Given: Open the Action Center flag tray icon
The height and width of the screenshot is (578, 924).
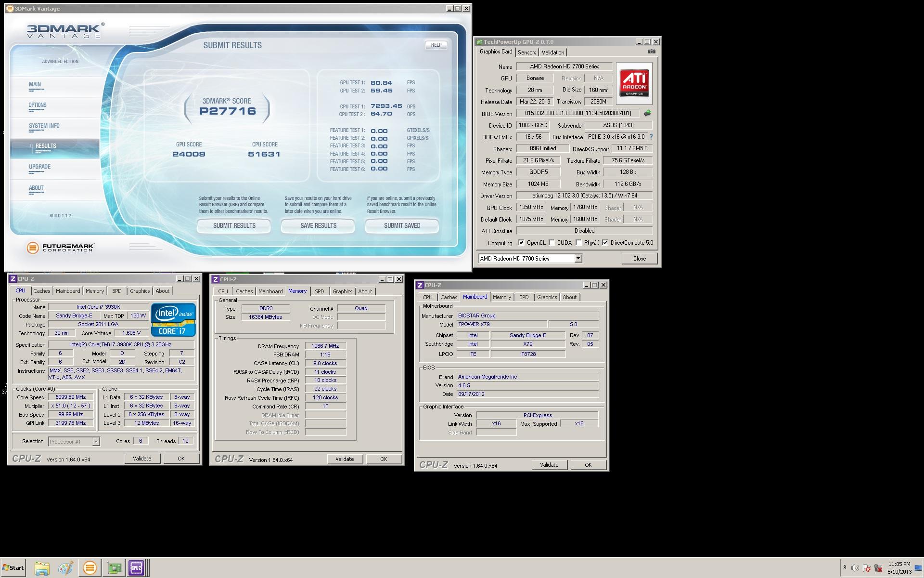Looking at the screenshot, I should point(867,568).
